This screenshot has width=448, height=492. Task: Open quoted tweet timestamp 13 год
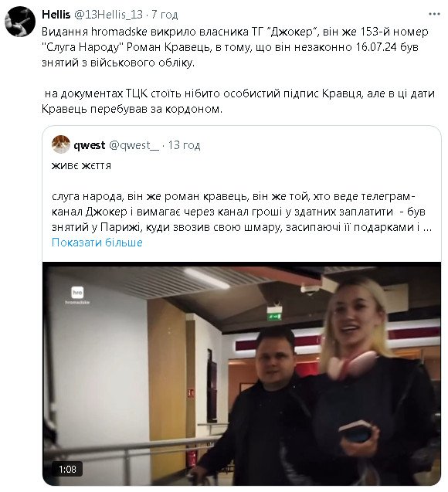point(184,145)
